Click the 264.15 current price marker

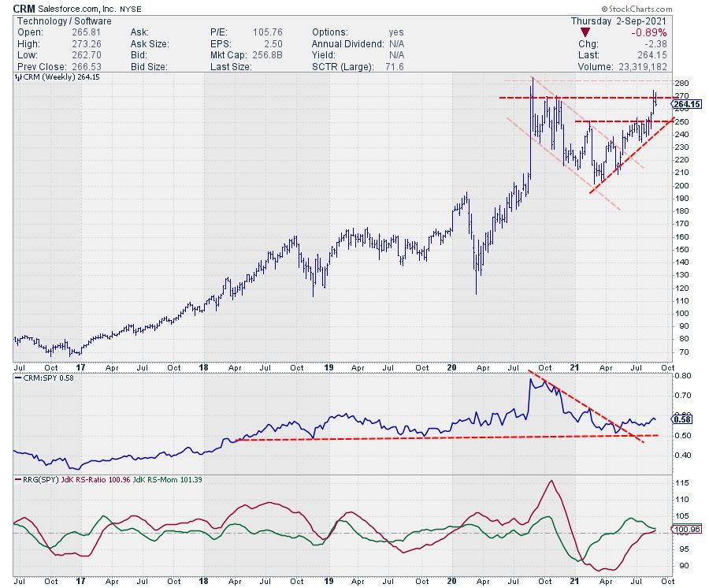click(688, 104)
